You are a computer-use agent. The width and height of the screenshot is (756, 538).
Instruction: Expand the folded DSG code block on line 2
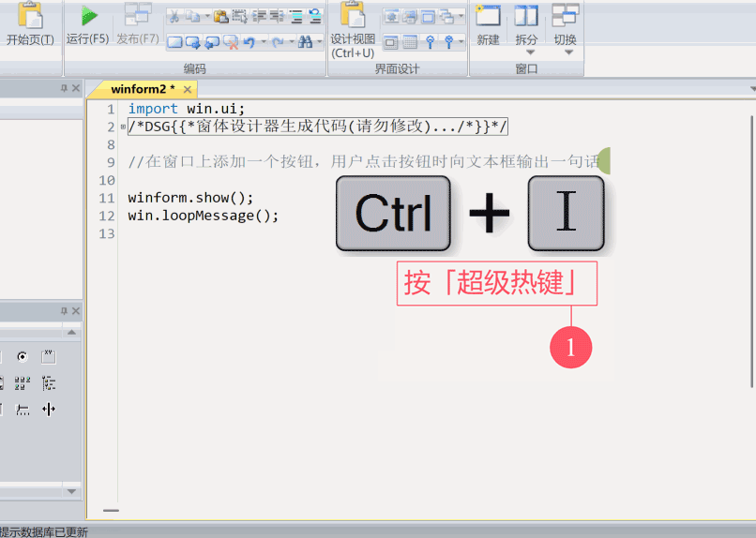(x=123, y=127)
